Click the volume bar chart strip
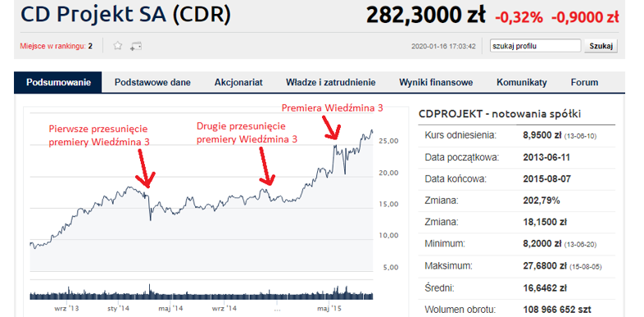644x317 pixels. point(202,292)
